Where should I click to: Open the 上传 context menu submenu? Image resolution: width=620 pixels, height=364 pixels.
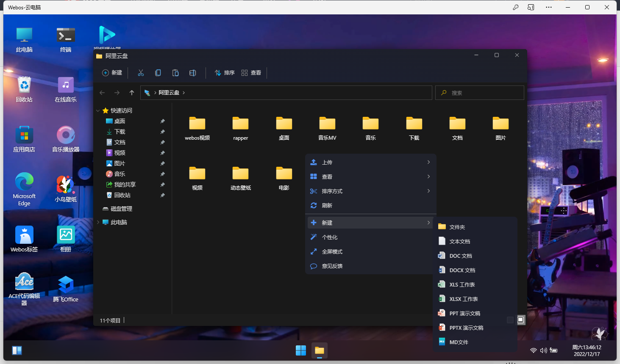(x=370, y=162)
